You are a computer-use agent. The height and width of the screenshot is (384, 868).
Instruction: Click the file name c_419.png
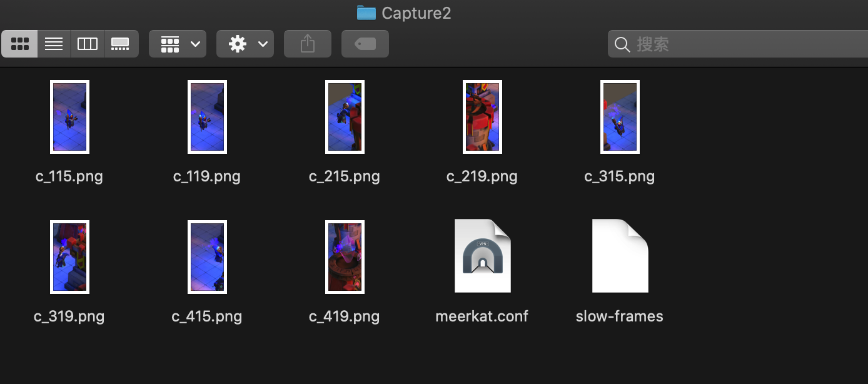click(345, 316)
